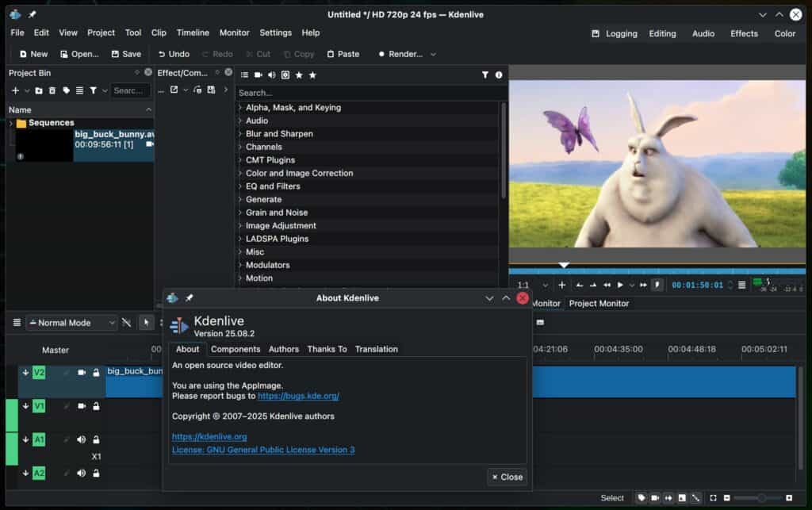This screenshot has height=510, width=812.
Task: Expand the Color and Image Correction category
Action: click(x=298, y=173)
